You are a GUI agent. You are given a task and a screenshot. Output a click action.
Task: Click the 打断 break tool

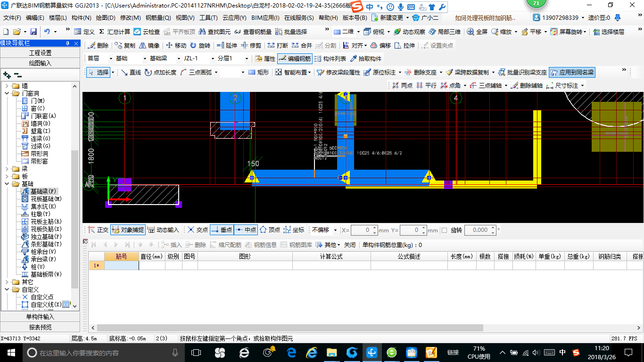point(278,46)
